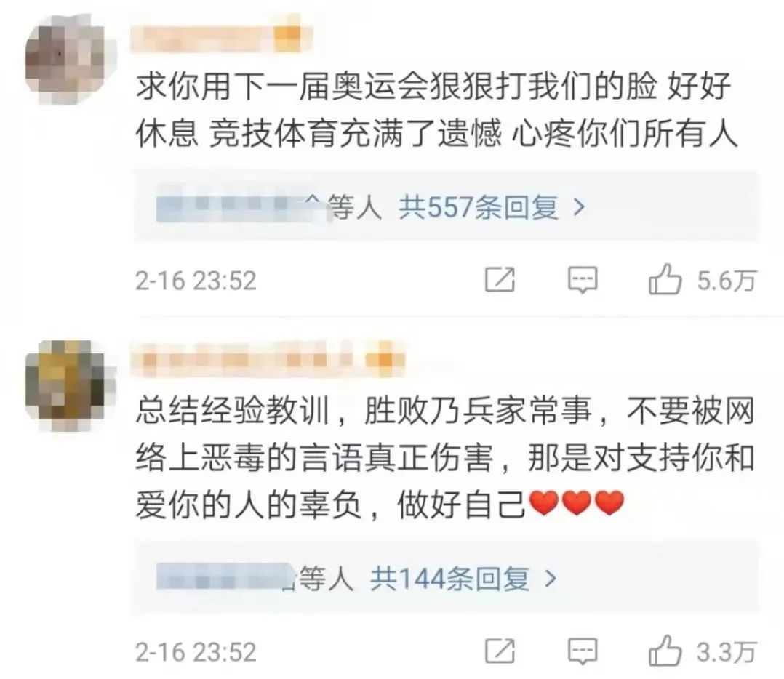The width and height of the screenshot is (784, 679).
Task: Select the first comment text about 奥运会
Action: (436, 110)
